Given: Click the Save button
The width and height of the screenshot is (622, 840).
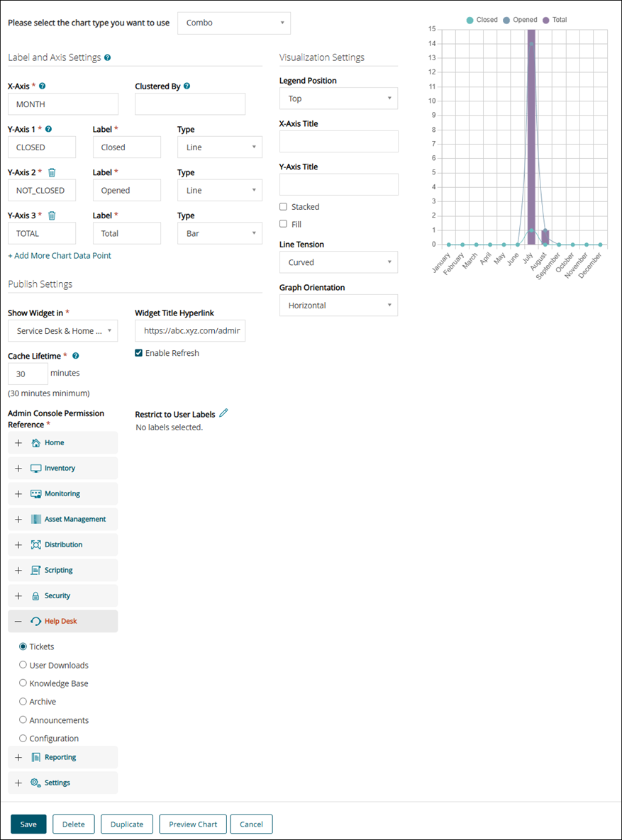Looking at the screenshot, I should pos(28,824).
